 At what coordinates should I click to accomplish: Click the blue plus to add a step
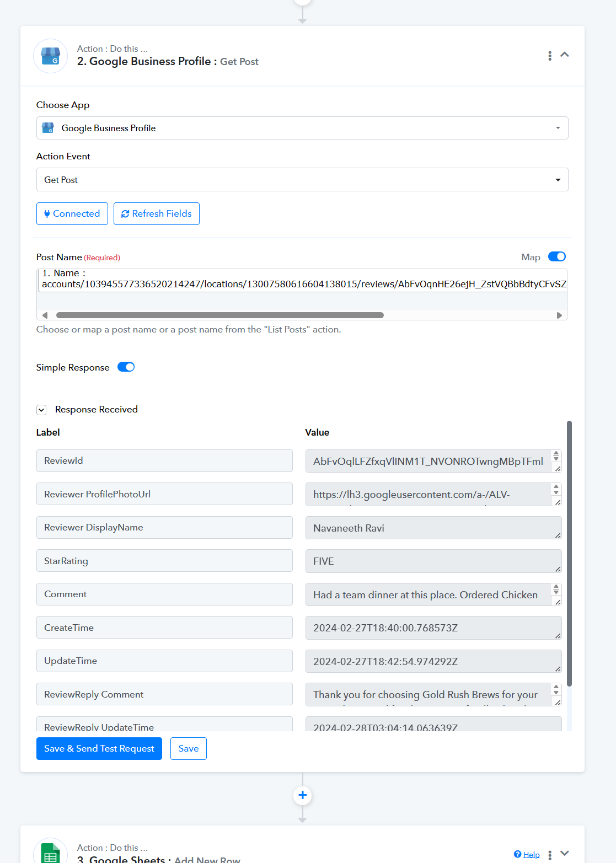302,795
